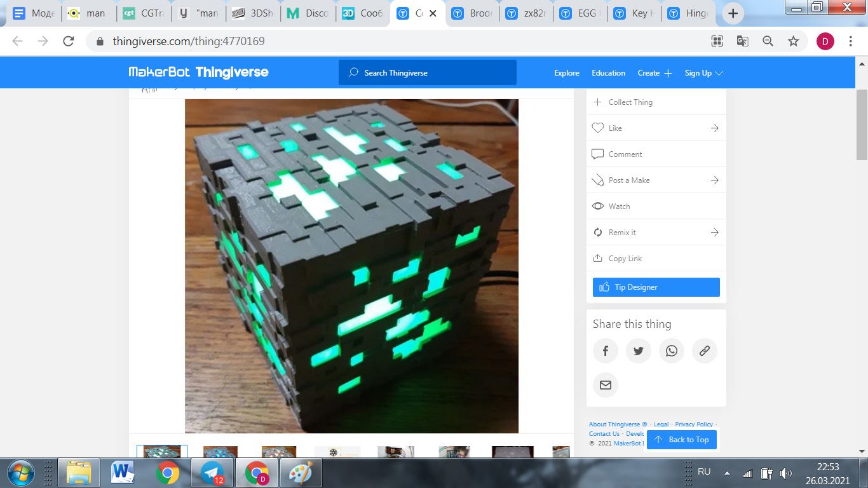
Task: Switch the RU input language indicator
Action: point(704,472)
